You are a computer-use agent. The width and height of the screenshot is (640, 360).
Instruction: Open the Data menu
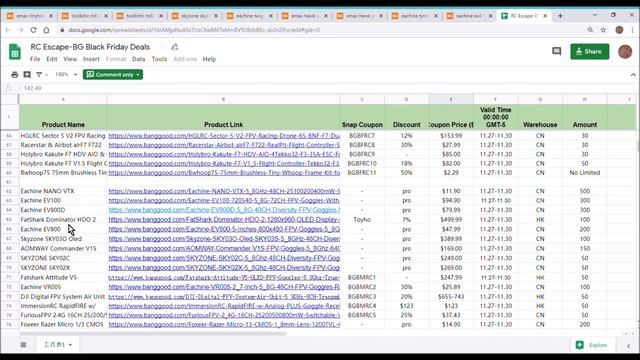(x=138, y=59)
